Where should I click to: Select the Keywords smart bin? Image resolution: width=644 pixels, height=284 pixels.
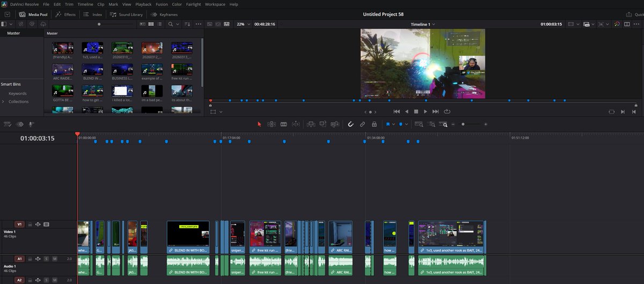click(x=17, y=93)
